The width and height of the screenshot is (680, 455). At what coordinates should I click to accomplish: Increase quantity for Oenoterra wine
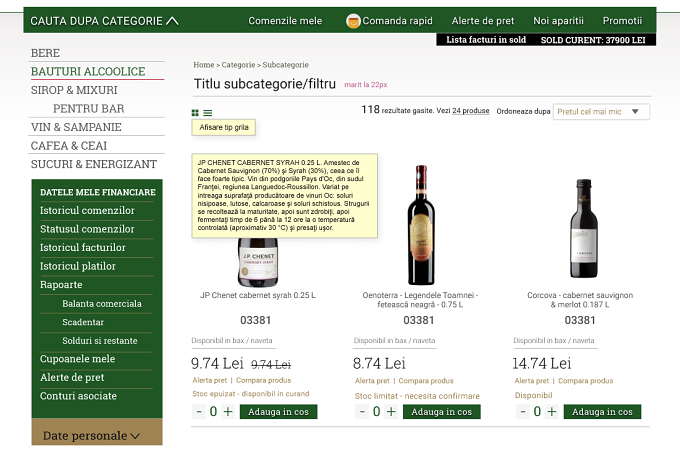pos(391,412)
